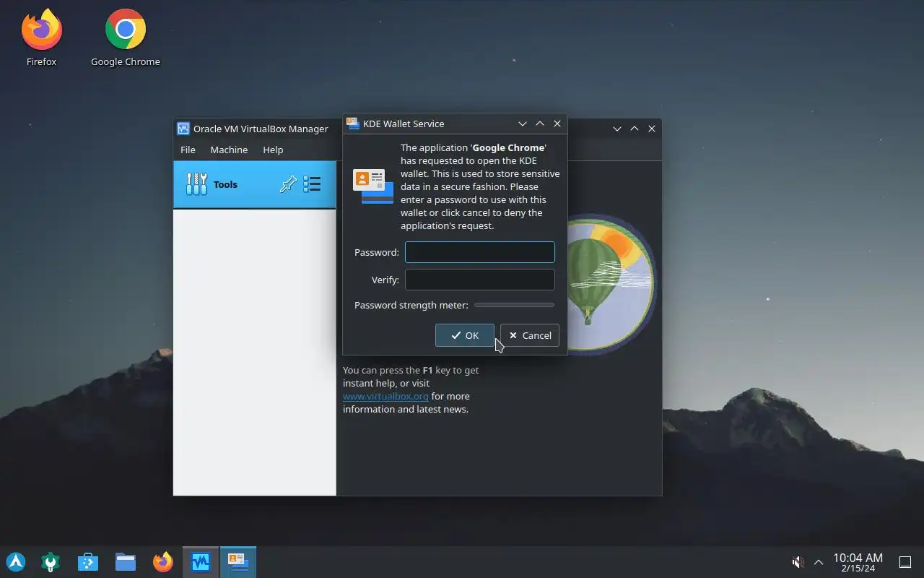Switch to KDE Wallet task in taskbar
Image resolution: width=924 pixels, height=578 pixels.
pyautogui.click(x=238, y=562)
